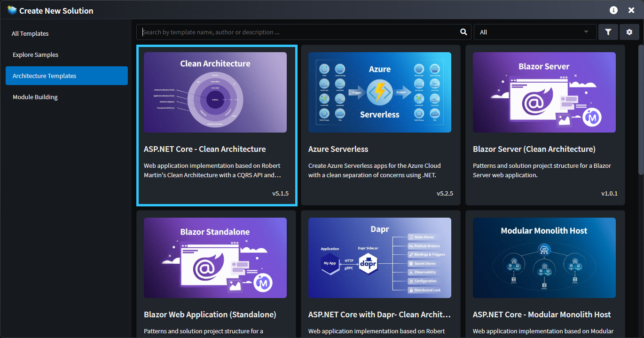
Task: Click the Intent Architect logo icon
Action: pyautogui.click(x=12, y=10)
